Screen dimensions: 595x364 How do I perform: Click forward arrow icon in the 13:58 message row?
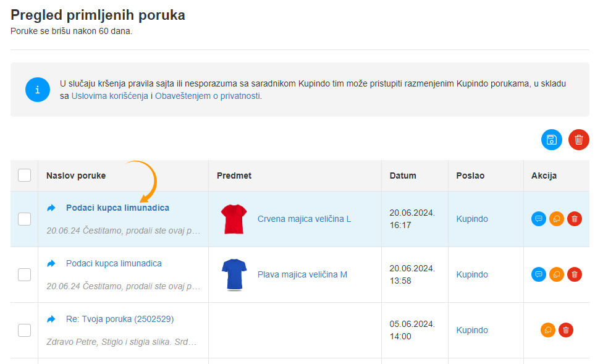point(51,263)
